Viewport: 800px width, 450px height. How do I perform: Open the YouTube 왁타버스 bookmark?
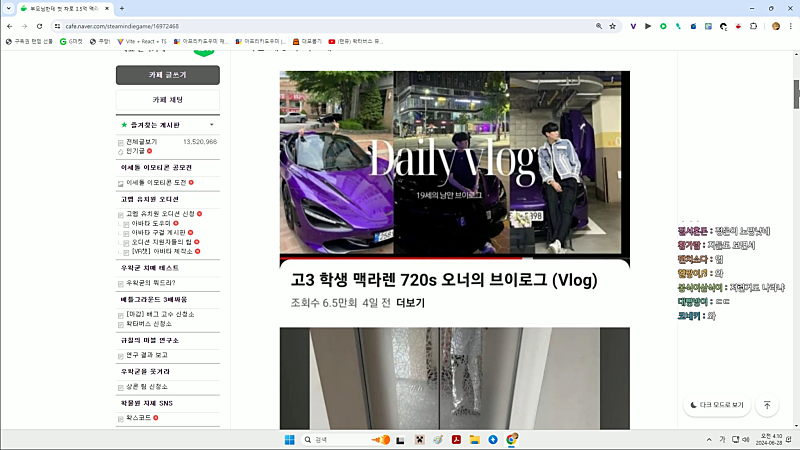tap(356, 41)
